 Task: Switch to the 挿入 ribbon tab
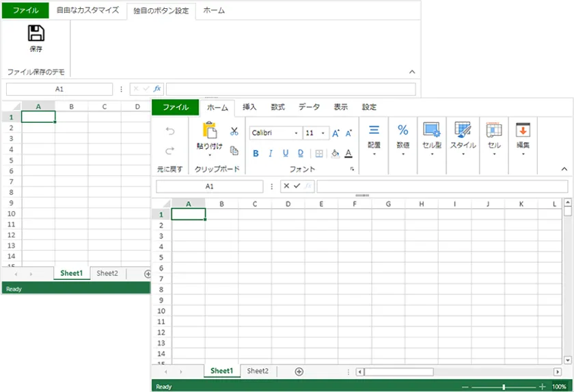tap(249, 107)
